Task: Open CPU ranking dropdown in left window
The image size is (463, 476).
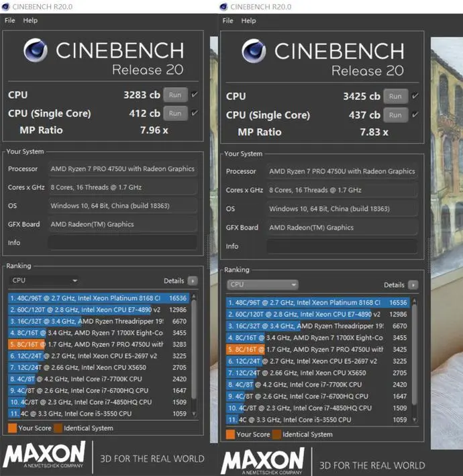Action: click(44, 281)
